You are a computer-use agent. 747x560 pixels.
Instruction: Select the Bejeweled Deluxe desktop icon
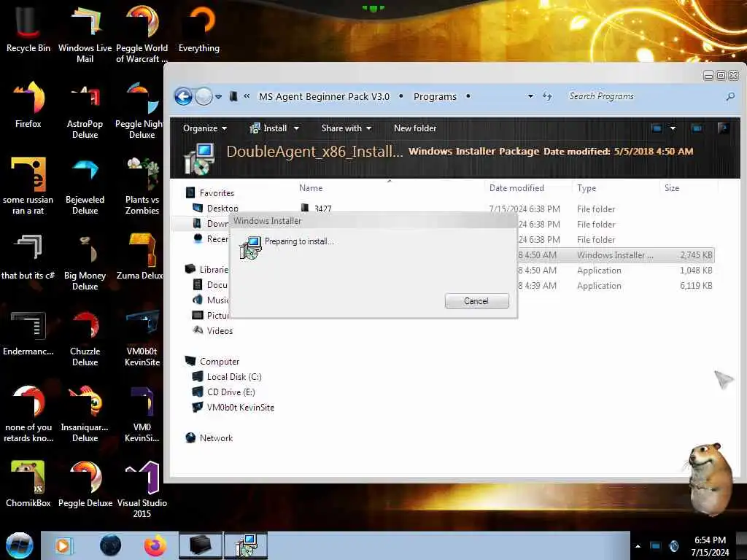(x=85, y=187)
